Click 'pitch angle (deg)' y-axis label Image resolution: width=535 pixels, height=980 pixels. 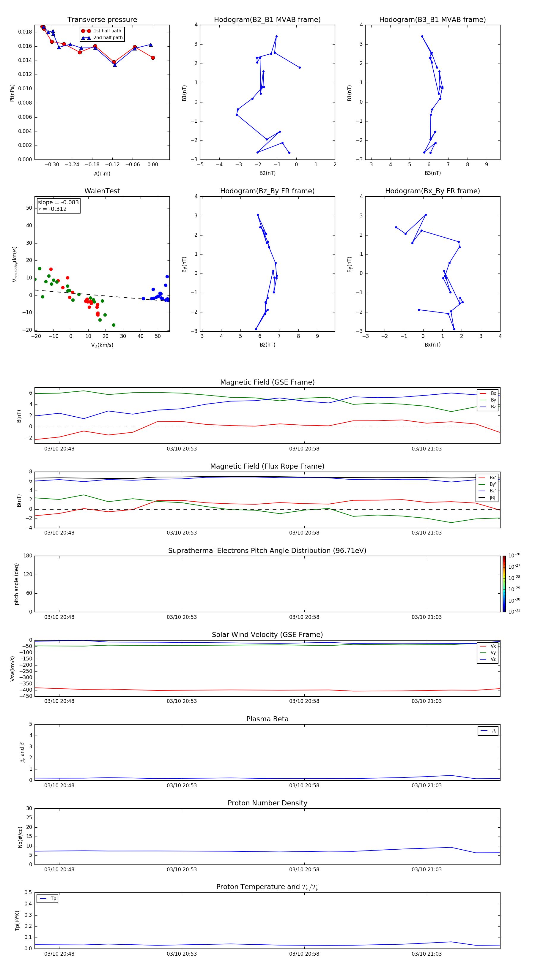[16, 584]
